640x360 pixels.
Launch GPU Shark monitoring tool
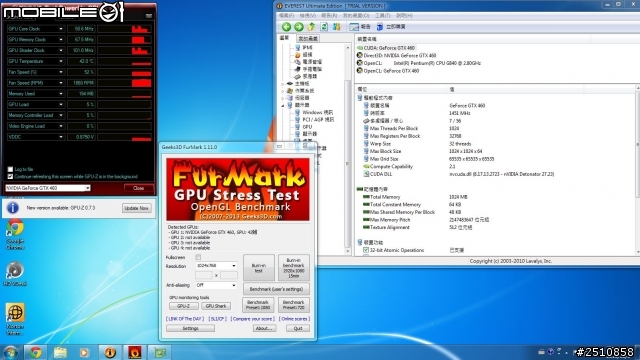pos(216,306)
